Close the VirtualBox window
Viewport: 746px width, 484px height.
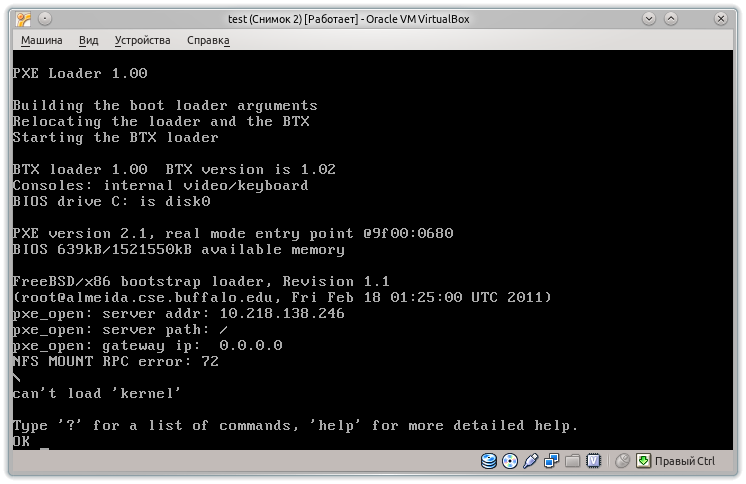(x=721, y=19)
